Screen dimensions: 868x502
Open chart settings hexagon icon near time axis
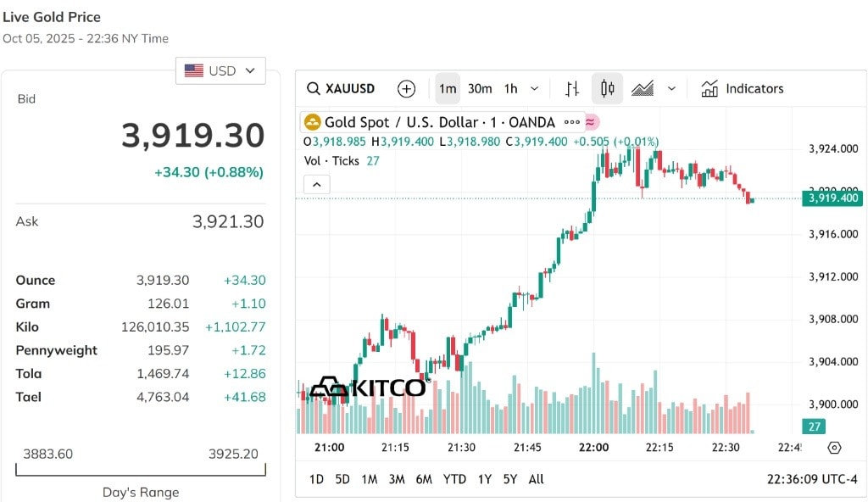click(x=834, y=448)
